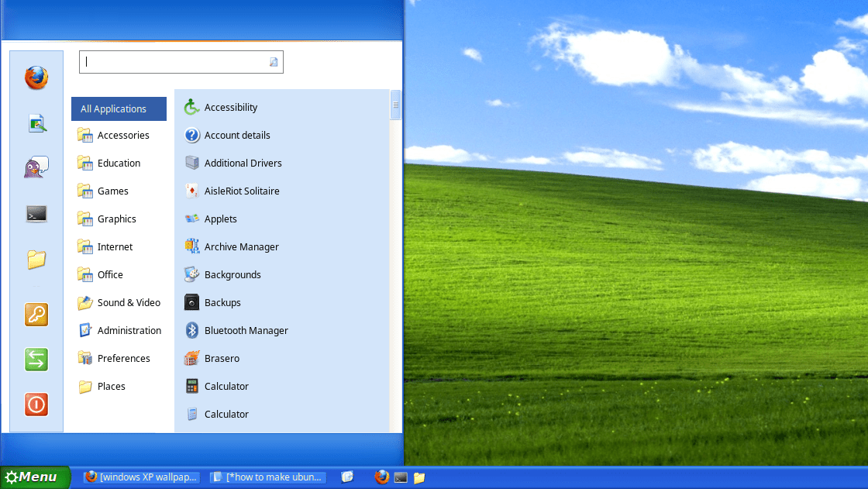This screenshot has width=868, height=489.
Task: Click the applications list scrollbar handle
Action: pos(395,105)
